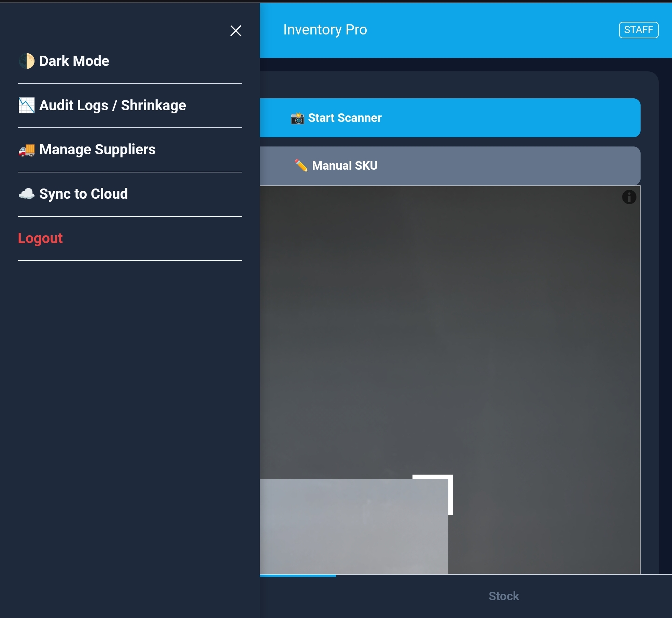The image size is (672, 618).
Task: Switch to the Stock tab
Action: click(x=503, y=596)
